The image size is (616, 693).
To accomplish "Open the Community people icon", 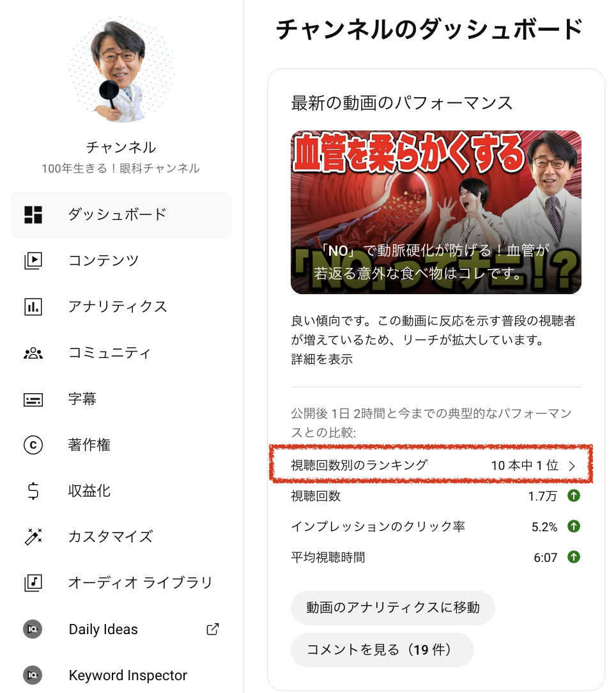I will tap(33, 353).
